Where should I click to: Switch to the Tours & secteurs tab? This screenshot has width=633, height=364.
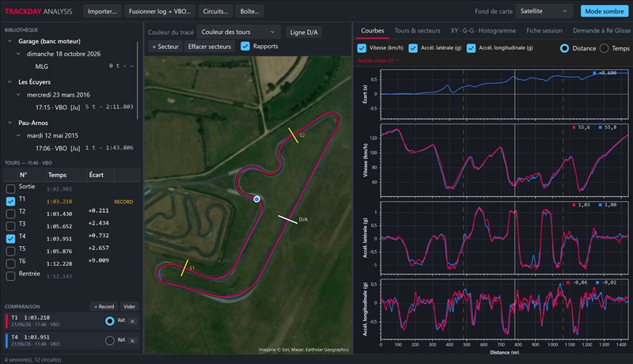[x=417, y=31]
